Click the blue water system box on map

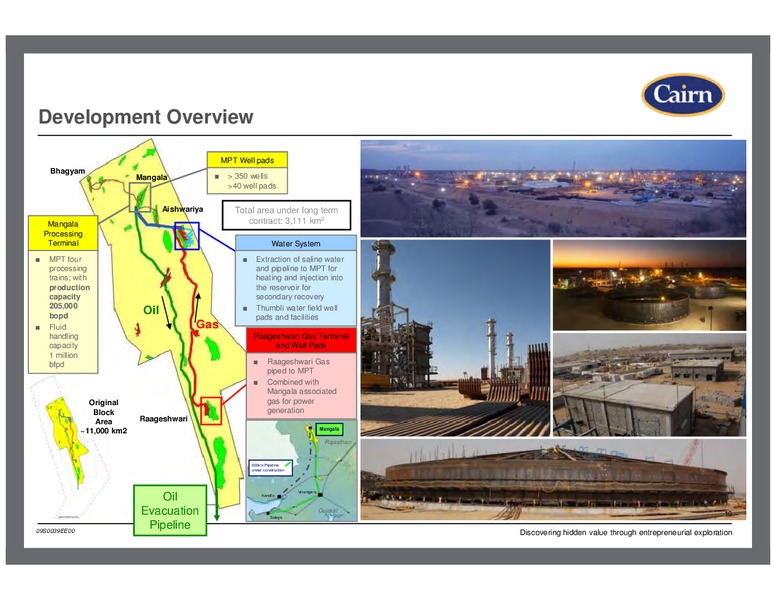pyautogui.click(x=187, y=236)
